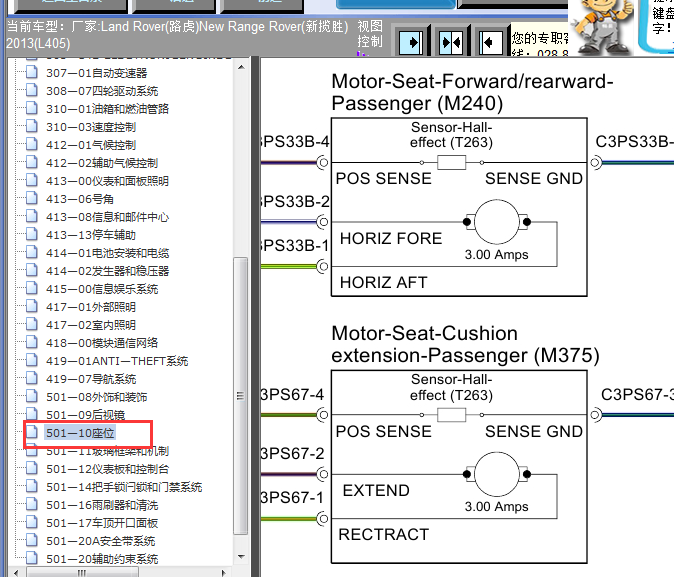Open 412—02辅助气候控制 item
Image resolution: width=674 pixels, height=577 pixels.
click(x=102, y=163)
